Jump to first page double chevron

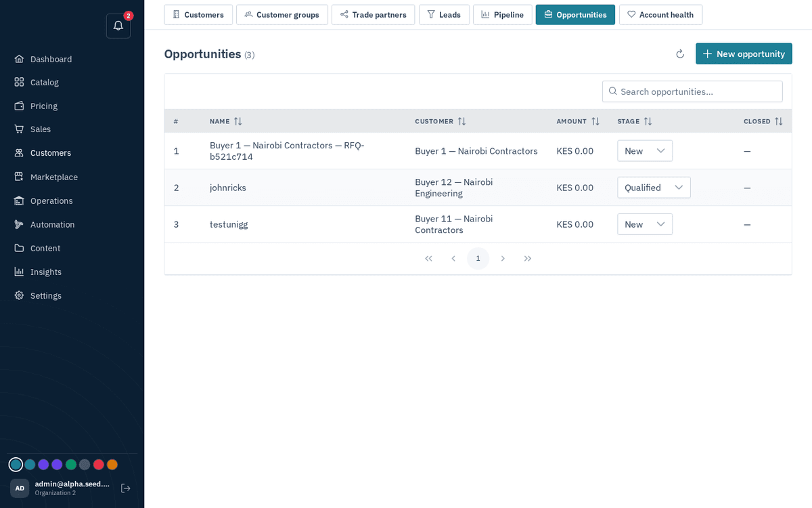428,258
